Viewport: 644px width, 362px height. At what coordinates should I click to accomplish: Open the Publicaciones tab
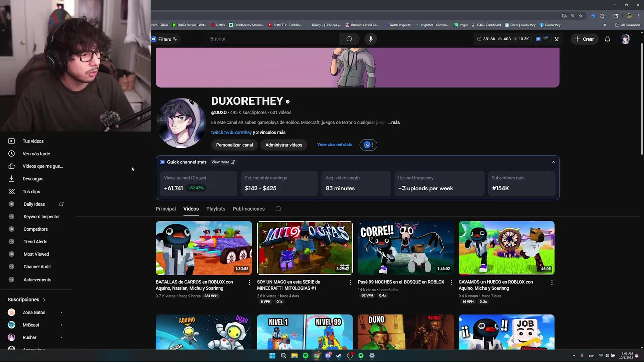(249, 209)
